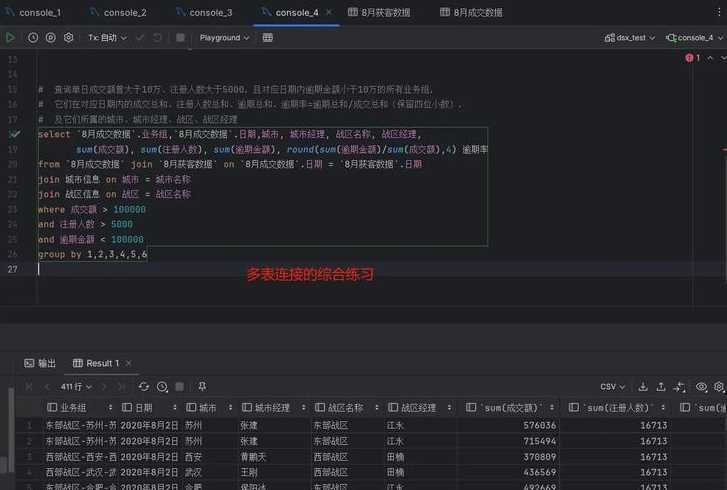Go to last page of results

[121, 386]
